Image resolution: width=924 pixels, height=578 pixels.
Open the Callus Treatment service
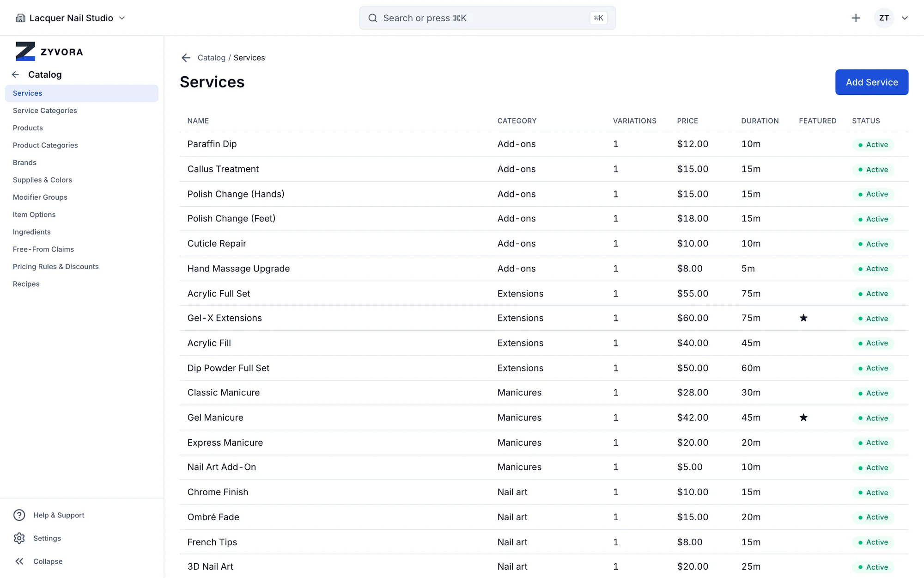pyautogui.click(x=223, y=169)
